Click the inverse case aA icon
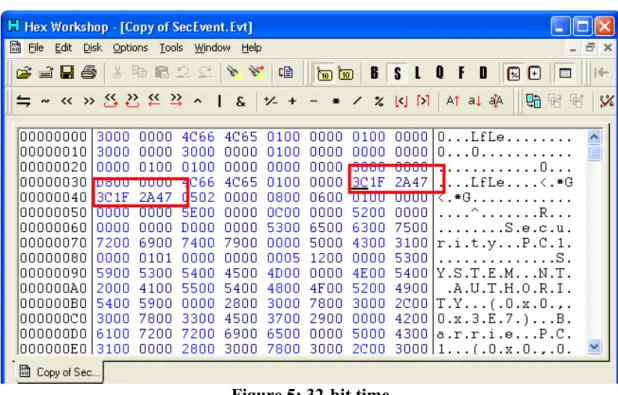 [x=496, y=101]
